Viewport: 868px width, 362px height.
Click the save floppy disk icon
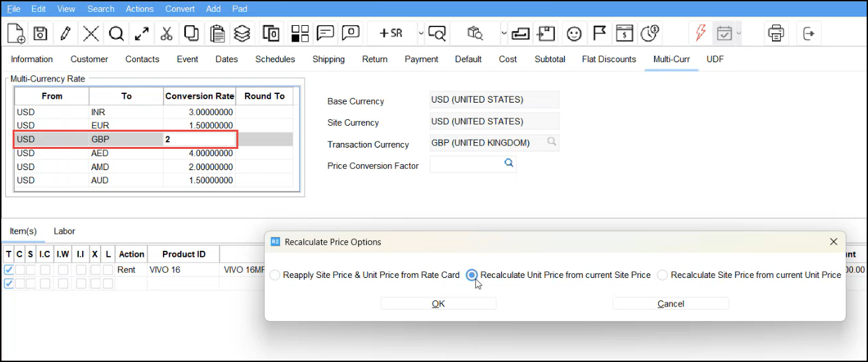[x=40, y=33]
